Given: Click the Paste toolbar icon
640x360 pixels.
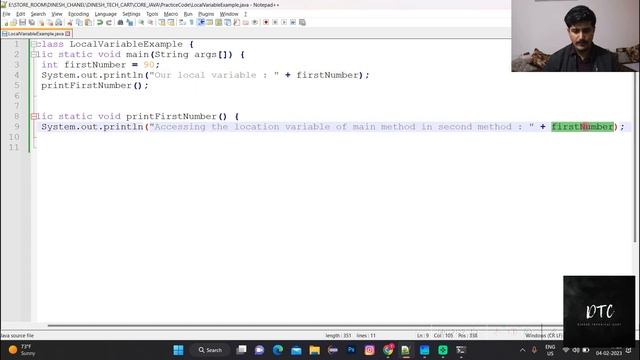Looking at the screenshot, I should [88, 22].
